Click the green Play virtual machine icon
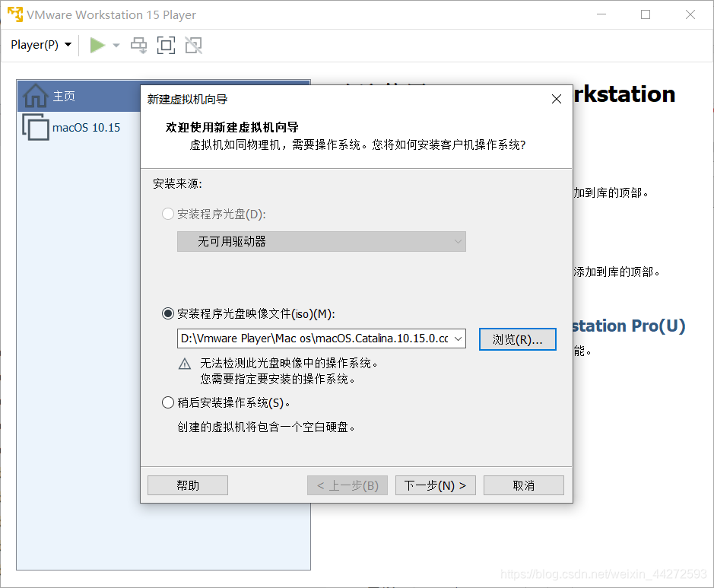 [x=97, y=45]
